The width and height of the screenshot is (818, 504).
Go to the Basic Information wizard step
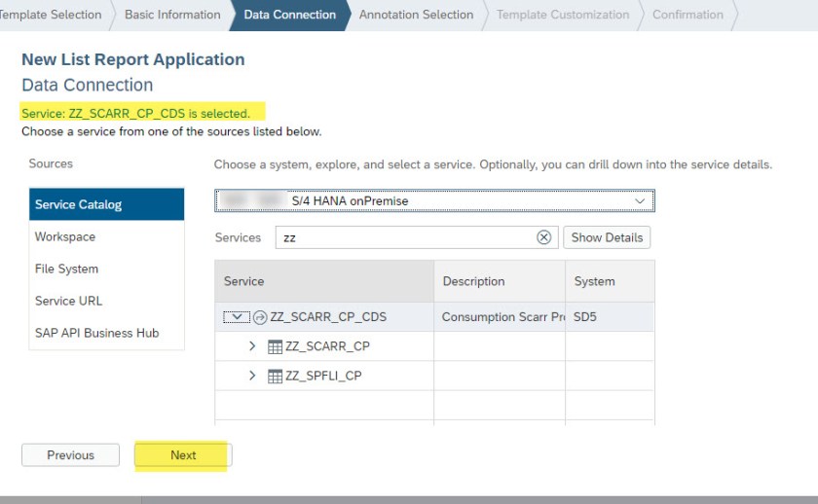pos(172,15)
